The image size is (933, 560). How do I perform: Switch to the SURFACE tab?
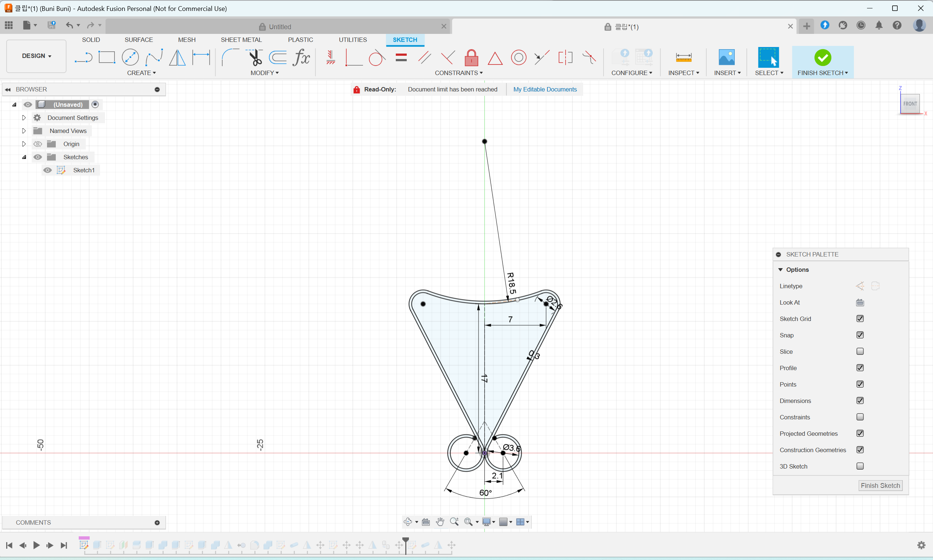pyautogui.click(x=138, y=40)
